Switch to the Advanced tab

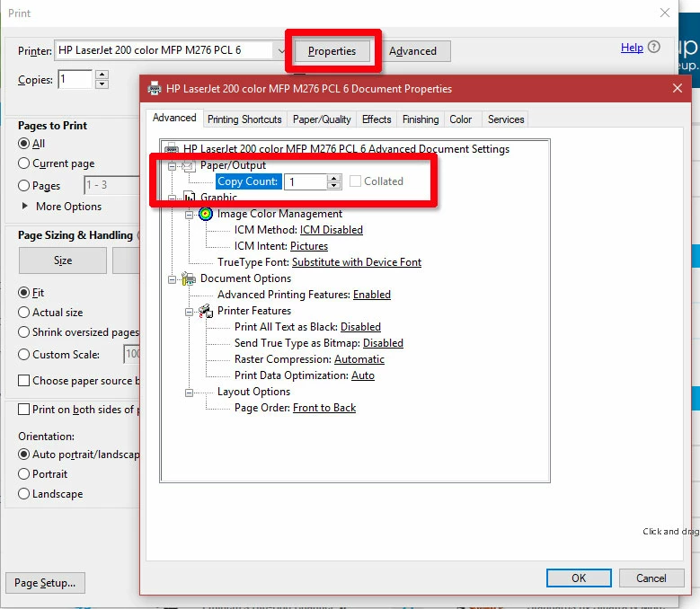[174, 118]
